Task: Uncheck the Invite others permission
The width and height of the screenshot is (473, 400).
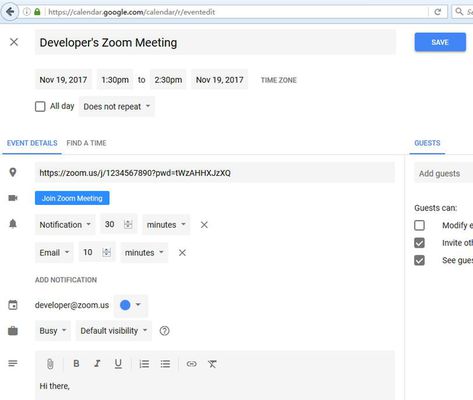Action: pos(419,243)
